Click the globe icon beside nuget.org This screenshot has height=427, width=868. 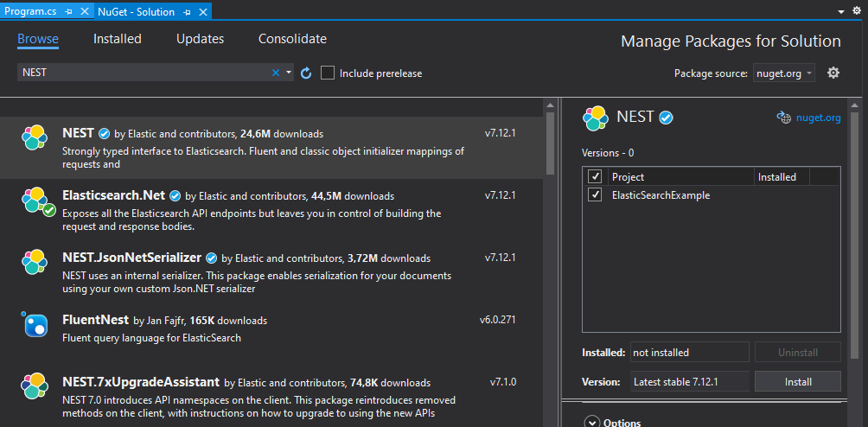[783, 118]
